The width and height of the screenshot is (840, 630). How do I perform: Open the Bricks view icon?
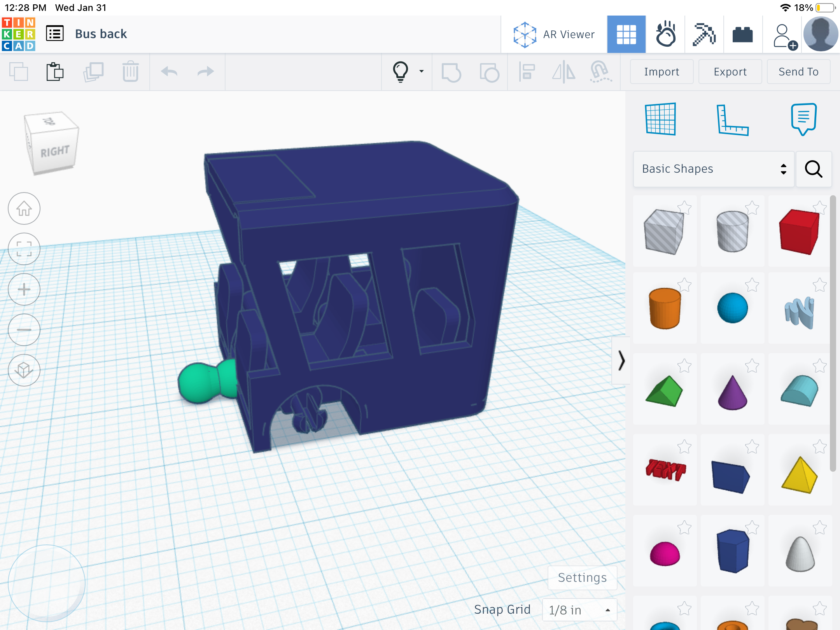tap(742, 34)
